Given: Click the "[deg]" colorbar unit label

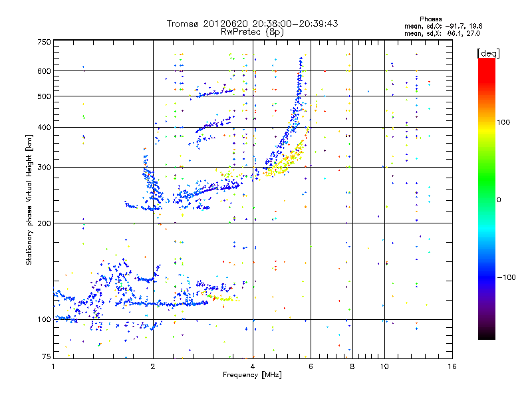Looking at the screenshot, I should coord(488,53).
